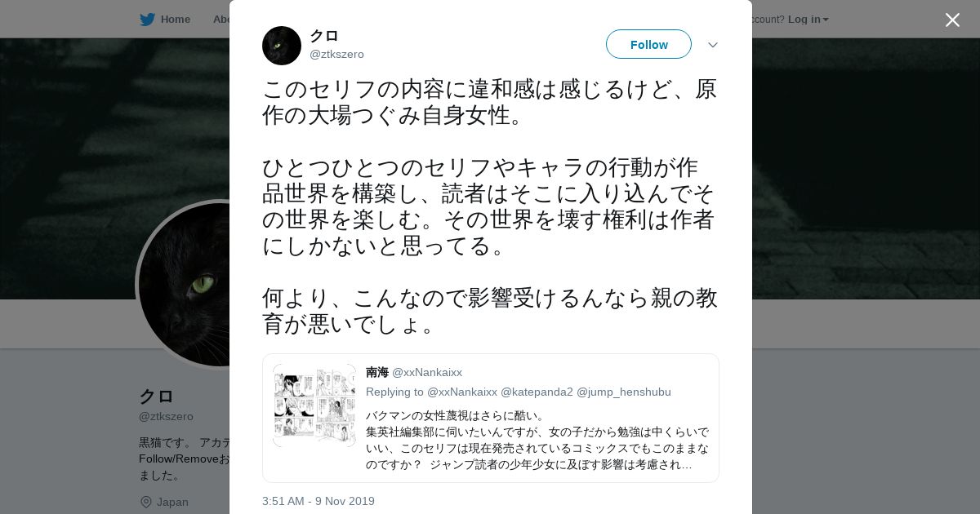
Task: Open the large black cat profile picture
Action: click(x=184, y=284)
